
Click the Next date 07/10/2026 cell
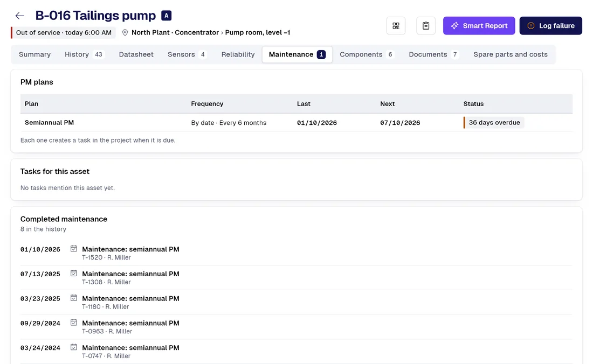[400, 123]
